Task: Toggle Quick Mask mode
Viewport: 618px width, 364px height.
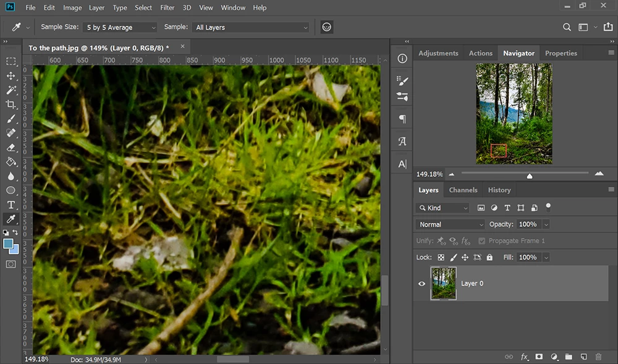Action: [11, 265]
